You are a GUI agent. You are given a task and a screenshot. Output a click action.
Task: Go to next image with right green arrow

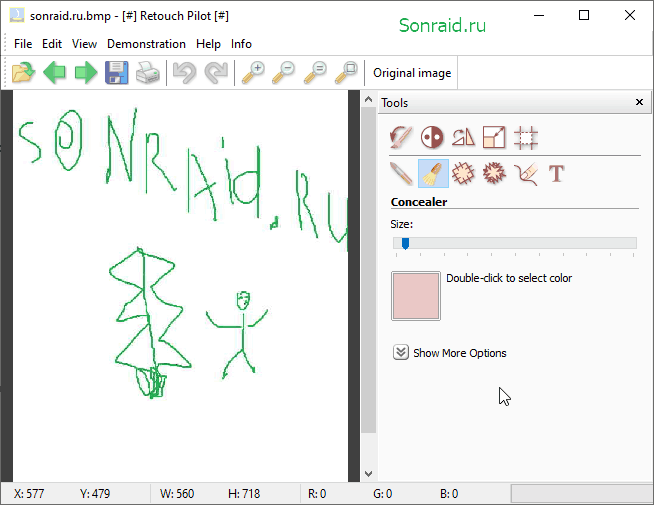(86, 73)
